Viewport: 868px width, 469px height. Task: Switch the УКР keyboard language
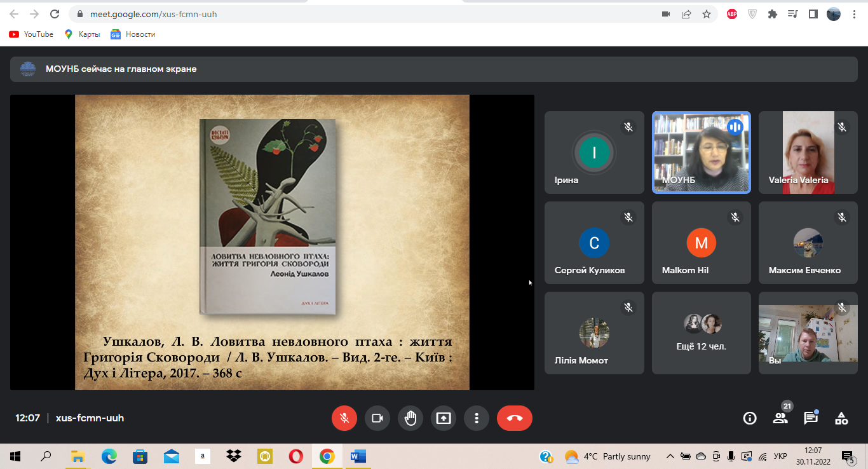click(781, 456)
